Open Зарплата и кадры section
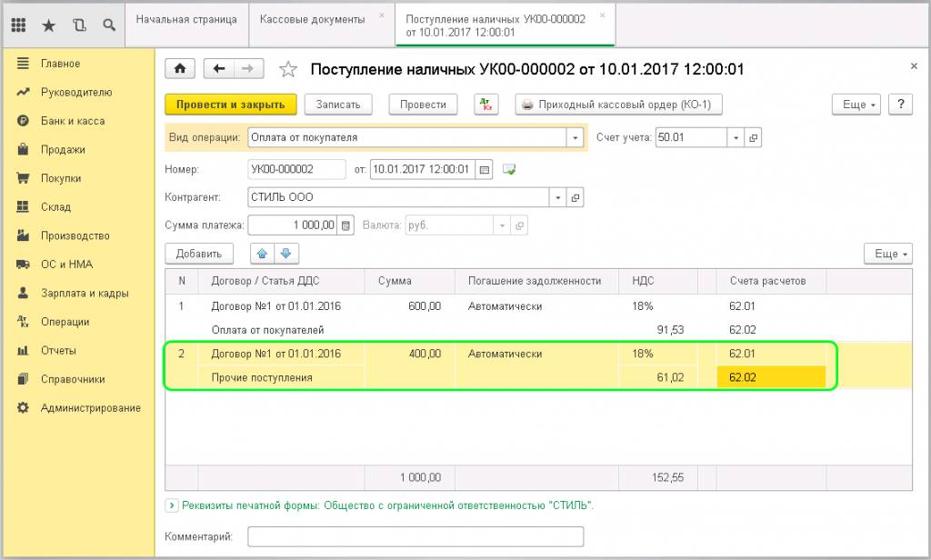Screen dimensions: 931x560 tap(85, 293)
